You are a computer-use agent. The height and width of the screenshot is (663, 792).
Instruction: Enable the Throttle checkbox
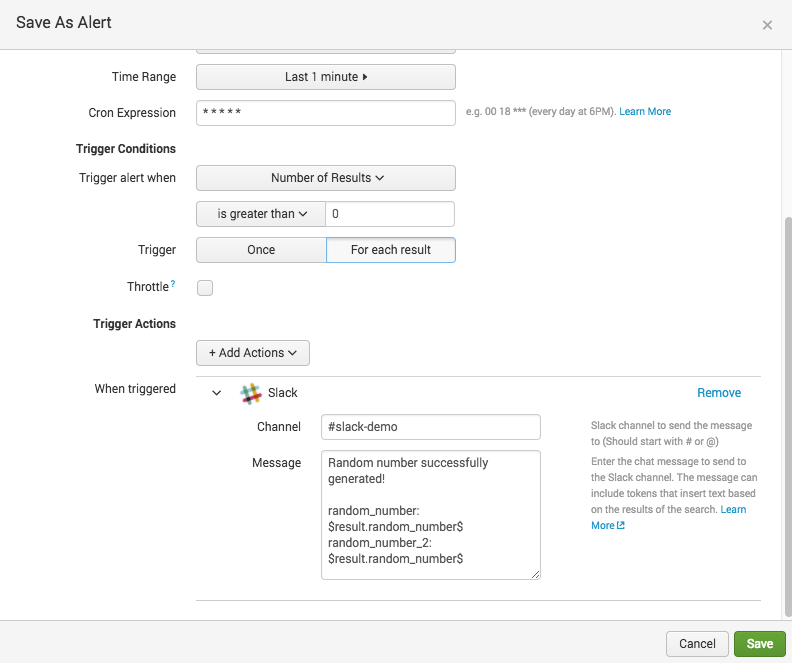pos(205,288)
